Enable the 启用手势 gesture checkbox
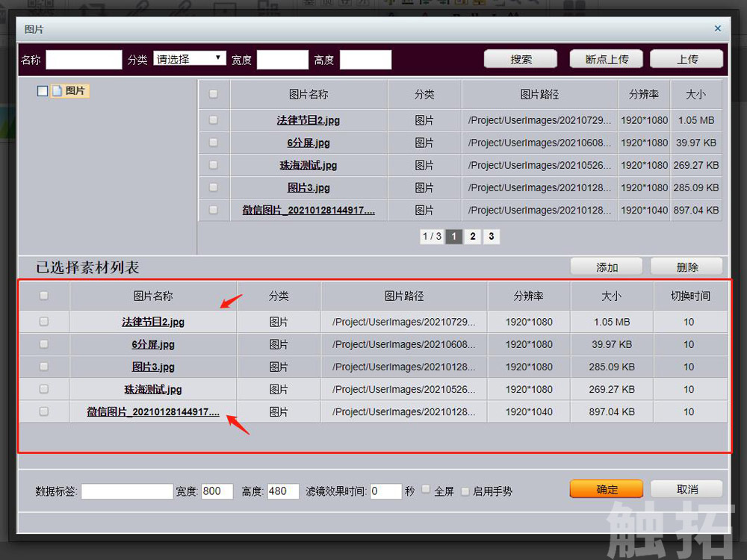 pyautogui.click(x=465, y=491)
